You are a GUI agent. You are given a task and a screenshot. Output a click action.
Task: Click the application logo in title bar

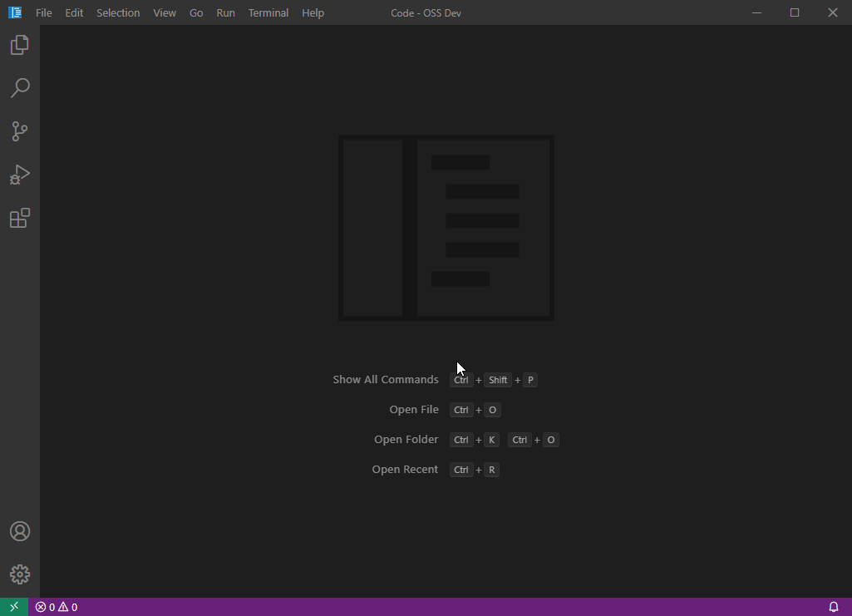pos(15,12)
